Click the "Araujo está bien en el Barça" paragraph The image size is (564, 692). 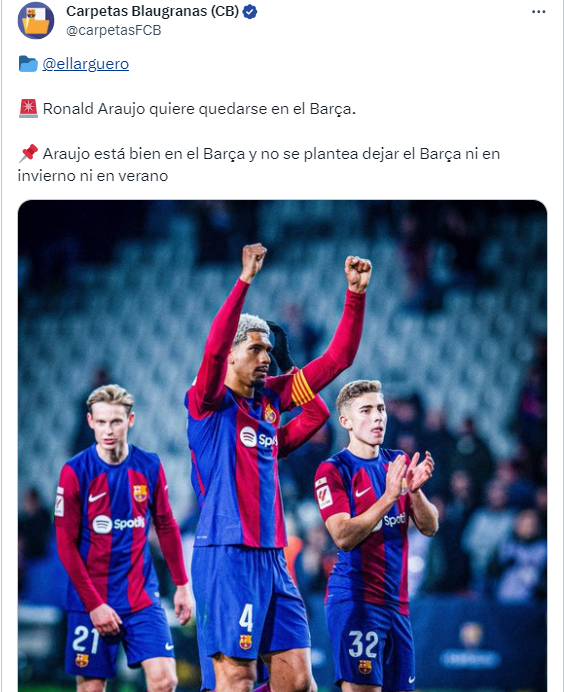coord(259,165)
